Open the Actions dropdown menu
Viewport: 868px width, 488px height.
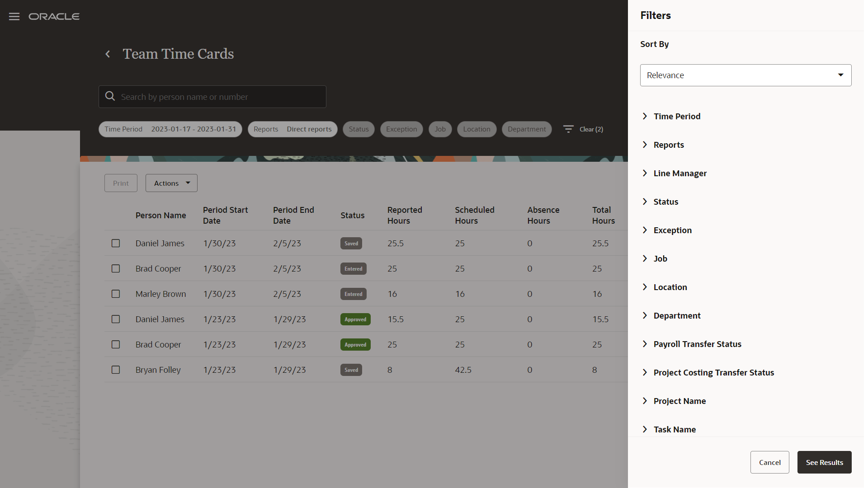pyautogui.click(x=171, y=183)
